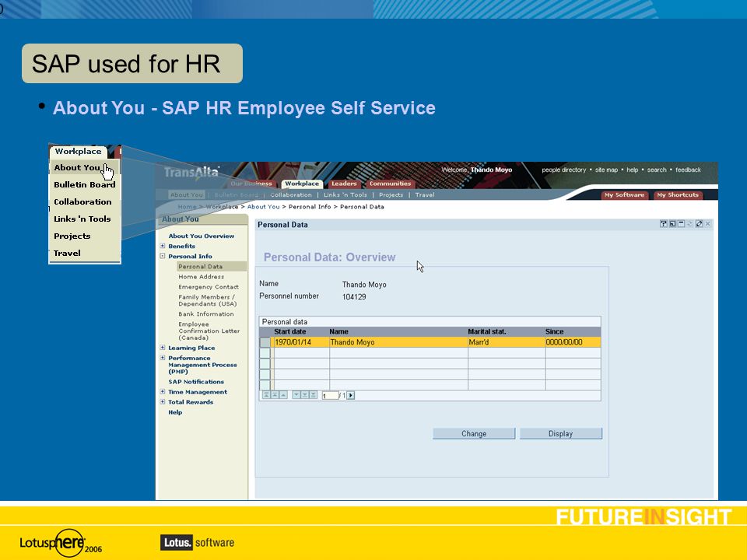This screenshot has height=560, width=747.
Task: Click the Display button
Action: tap(561, 434)
